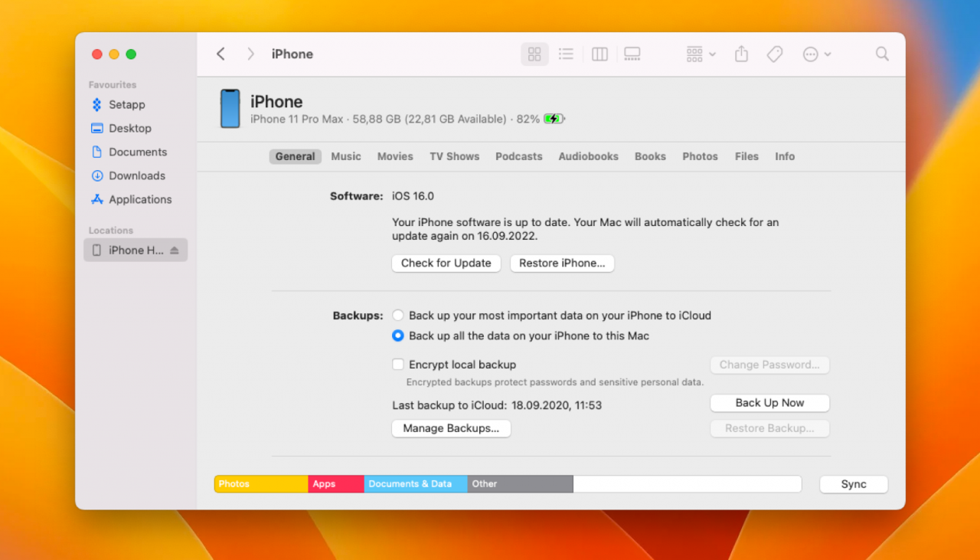This screenshot has width=980, height=560.
Task: Click the Sync button
Action: [x=854, y=484]
